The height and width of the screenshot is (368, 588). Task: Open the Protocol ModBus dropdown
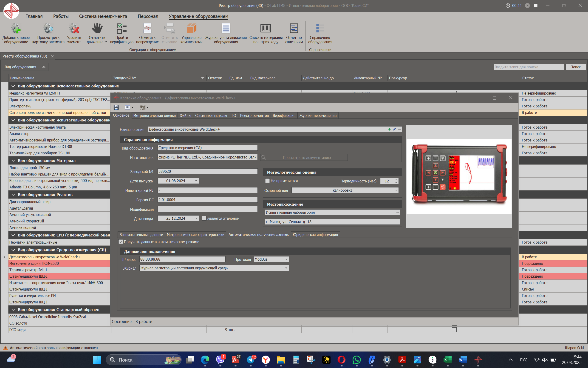coord(286,259)
